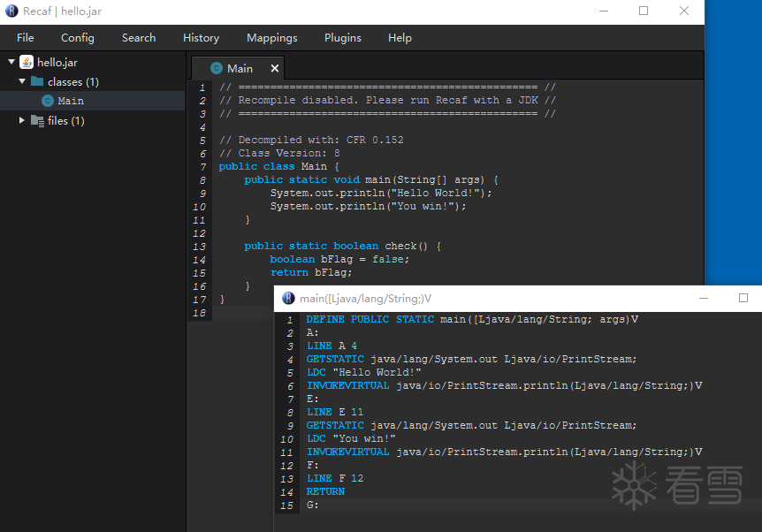Open the Help menu

click(x=400, y=38)
